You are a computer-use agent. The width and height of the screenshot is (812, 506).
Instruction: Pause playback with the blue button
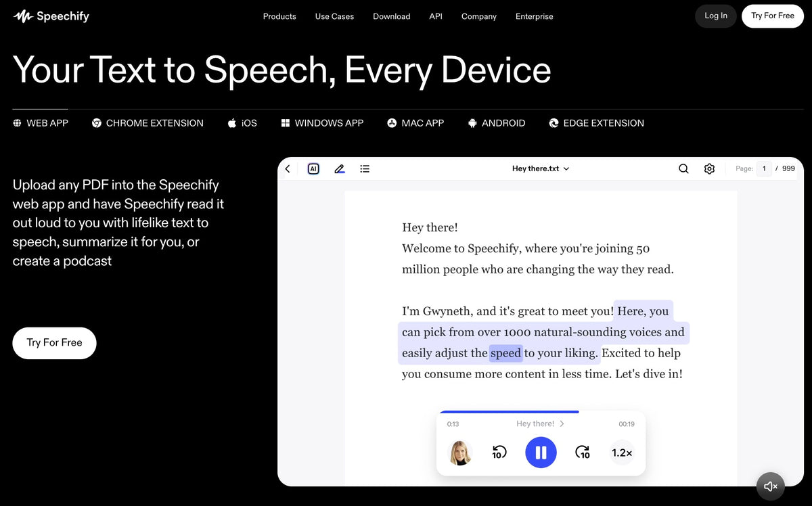coord(541,453)
